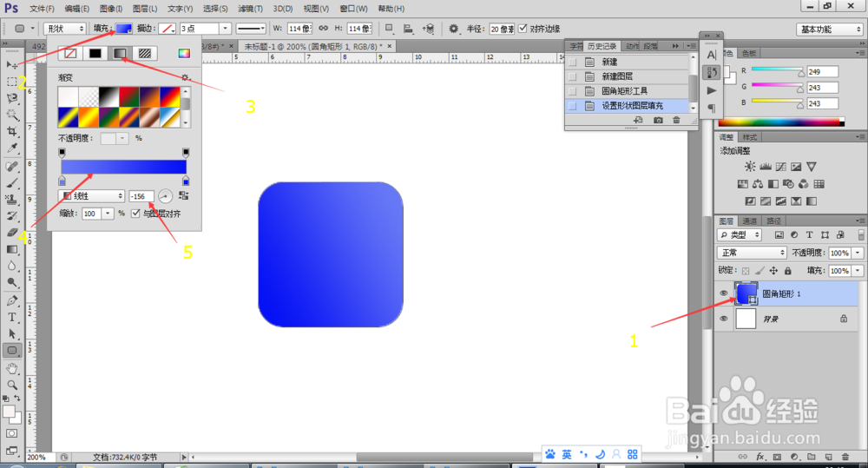The image size is (868, 468).
Task: Select the Clone Stamp tool
Action: click(11, 200)
